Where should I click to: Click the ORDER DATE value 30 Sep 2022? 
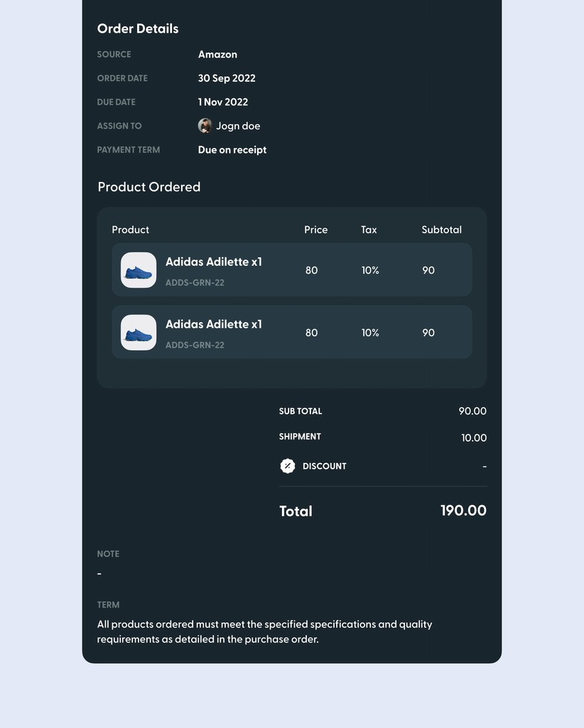[227, 78]
